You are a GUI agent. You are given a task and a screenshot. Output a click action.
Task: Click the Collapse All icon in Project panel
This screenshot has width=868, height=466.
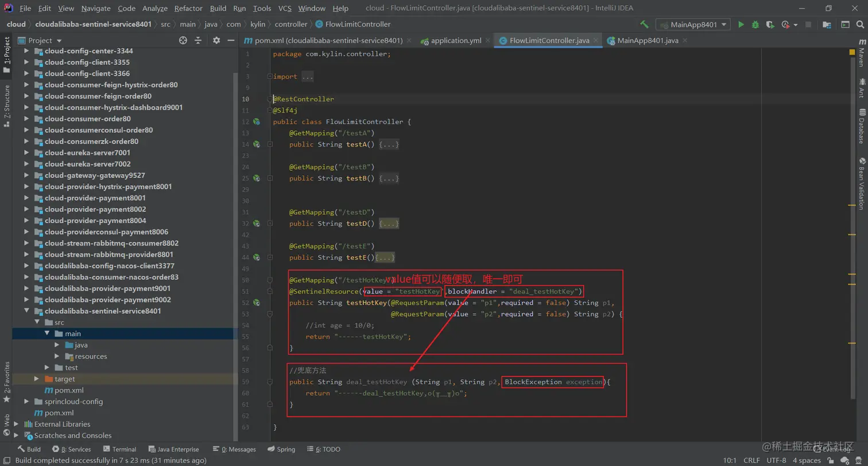(x=198, y=40)
